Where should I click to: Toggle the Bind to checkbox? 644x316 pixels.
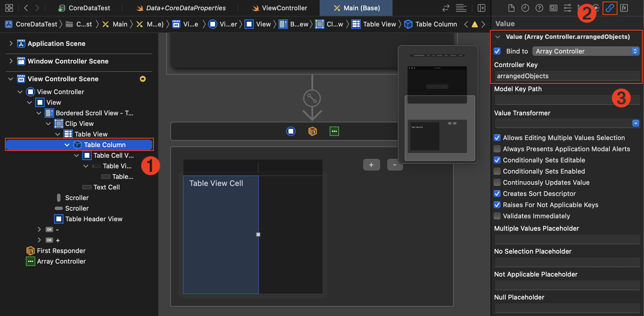coord(497,51)
